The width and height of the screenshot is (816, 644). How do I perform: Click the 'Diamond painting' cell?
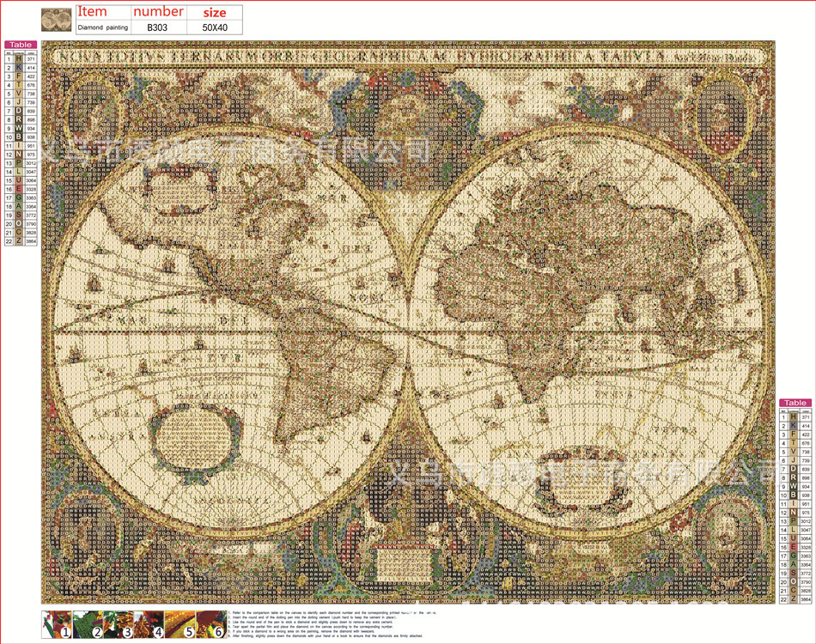(x=103, y=27)
